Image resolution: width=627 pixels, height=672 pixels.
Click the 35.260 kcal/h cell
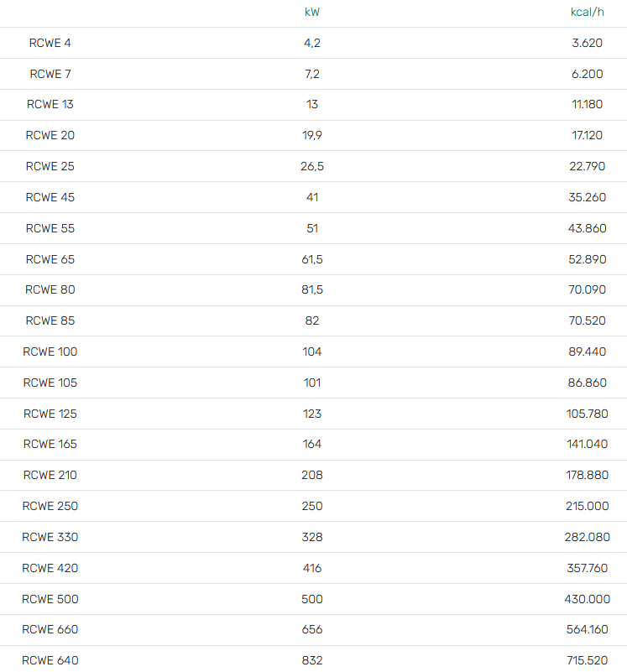587,198
